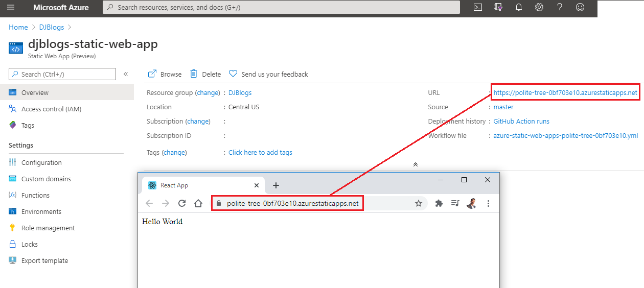
Task: Click the Chrome back arrow
Action: 149,203
